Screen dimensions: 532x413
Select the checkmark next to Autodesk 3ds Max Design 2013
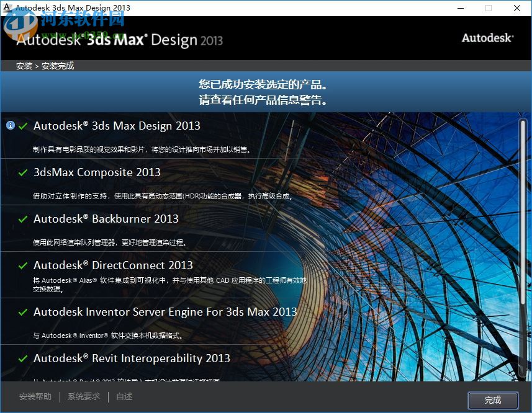23,125
